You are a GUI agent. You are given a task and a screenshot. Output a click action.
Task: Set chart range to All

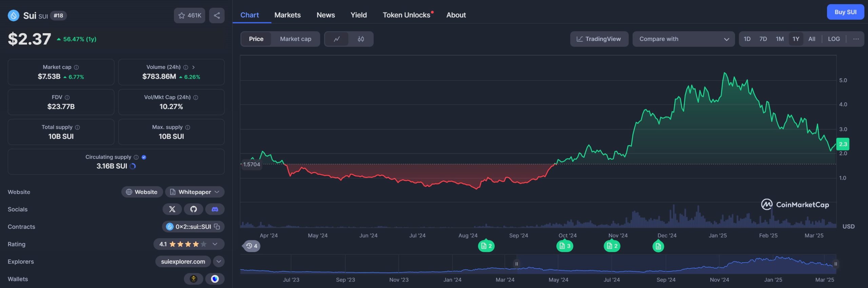[812, 39]
